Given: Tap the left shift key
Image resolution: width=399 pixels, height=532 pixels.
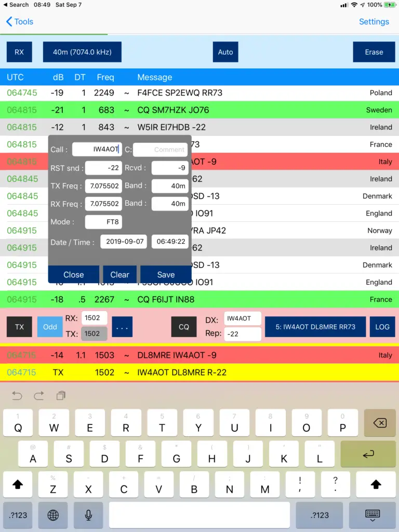Looking at the screenshot, I should point(18,485).
